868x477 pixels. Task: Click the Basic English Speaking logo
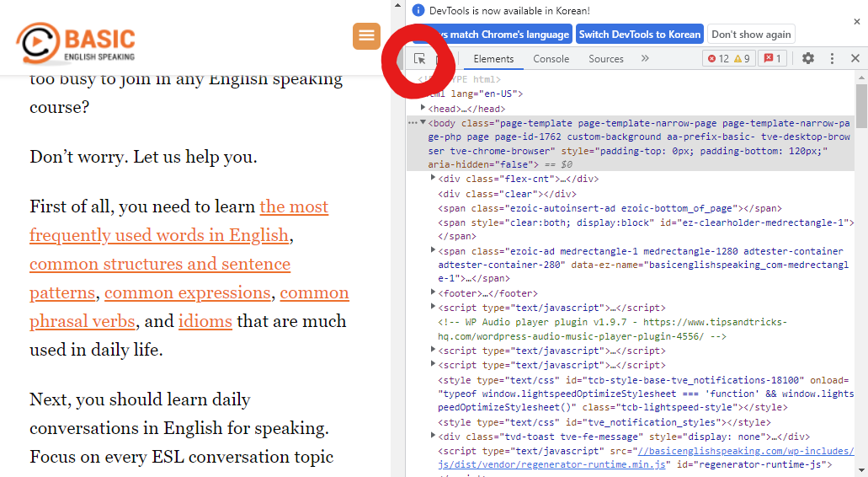(76, 43)
